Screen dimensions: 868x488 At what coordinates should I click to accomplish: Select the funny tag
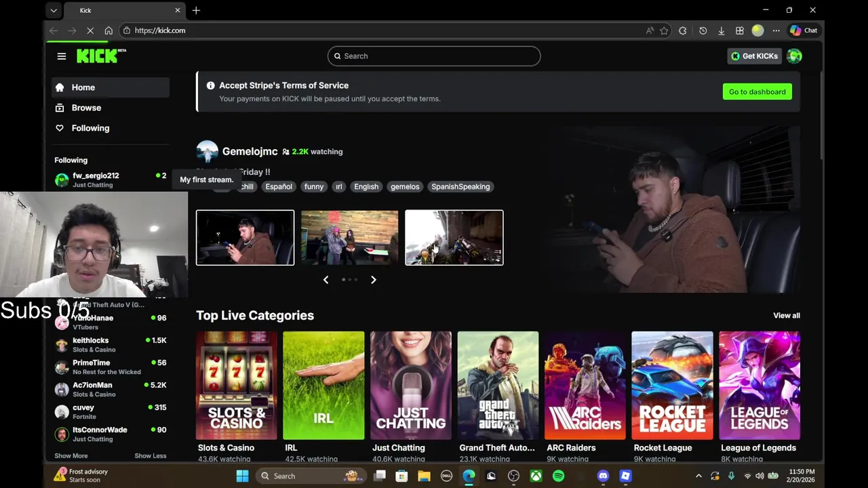314,186
